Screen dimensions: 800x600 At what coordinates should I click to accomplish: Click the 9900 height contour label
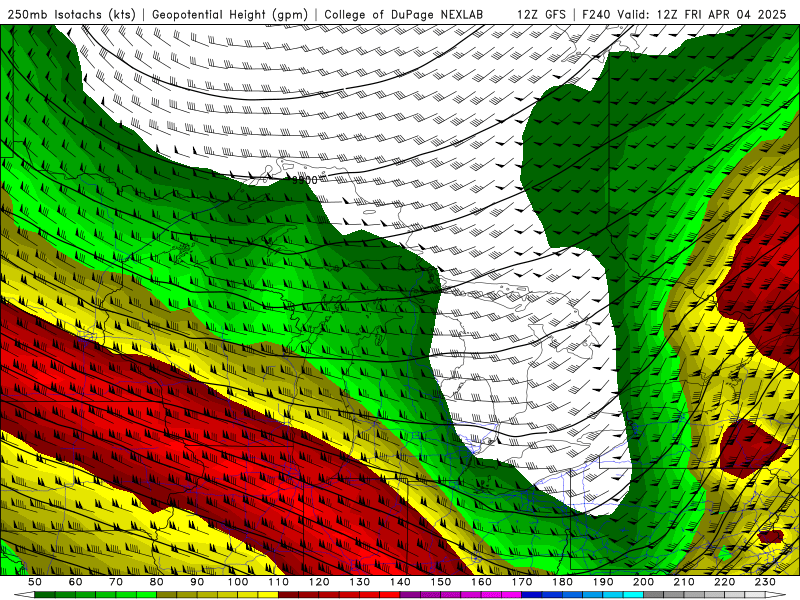pyautogui.click(x=305, y=180)
